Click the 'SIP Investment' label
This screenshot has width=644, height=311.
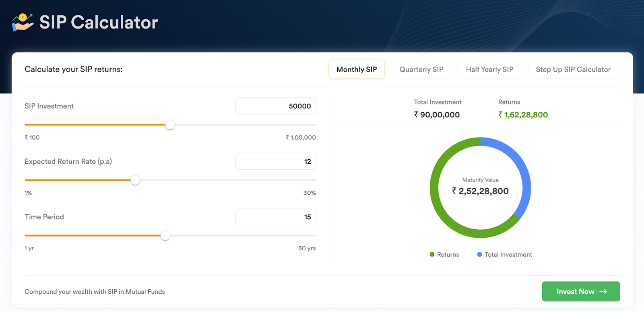click(x=49, y=106)
